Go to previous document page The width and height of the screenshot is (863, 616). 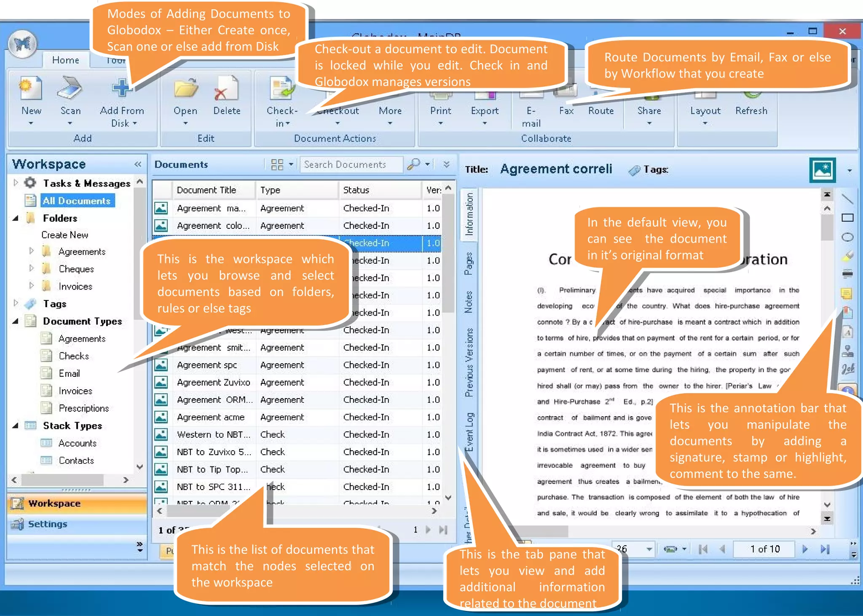(x=722, y=549)
